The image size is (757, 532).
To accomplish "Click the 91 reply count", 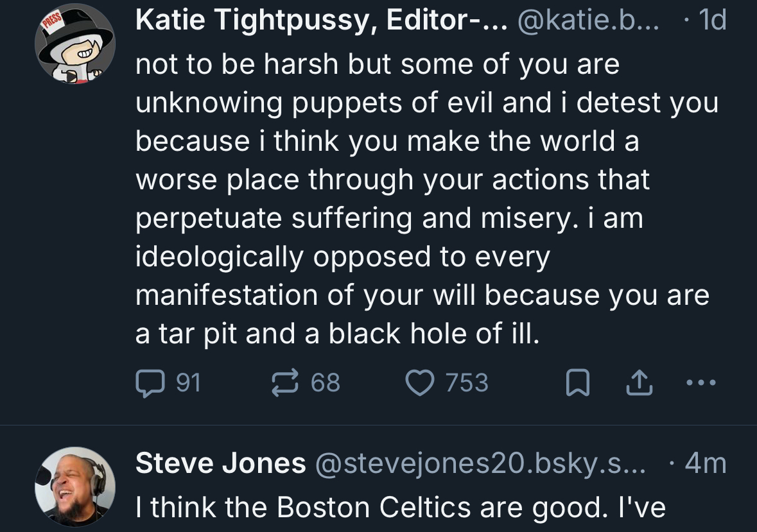I will pos(188,383).
